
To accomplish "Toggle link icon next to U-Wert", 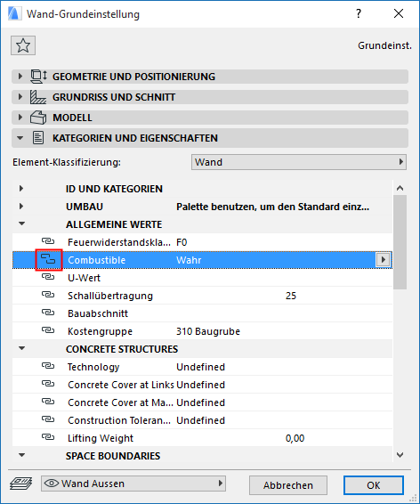I will click(48, 277).
